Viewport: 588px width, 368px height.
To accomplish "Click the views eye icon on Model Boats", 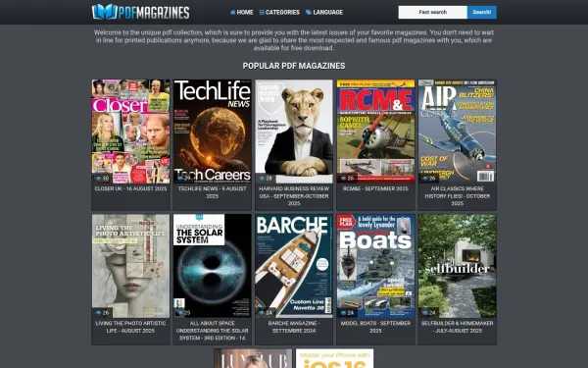I will click(343, 313).
